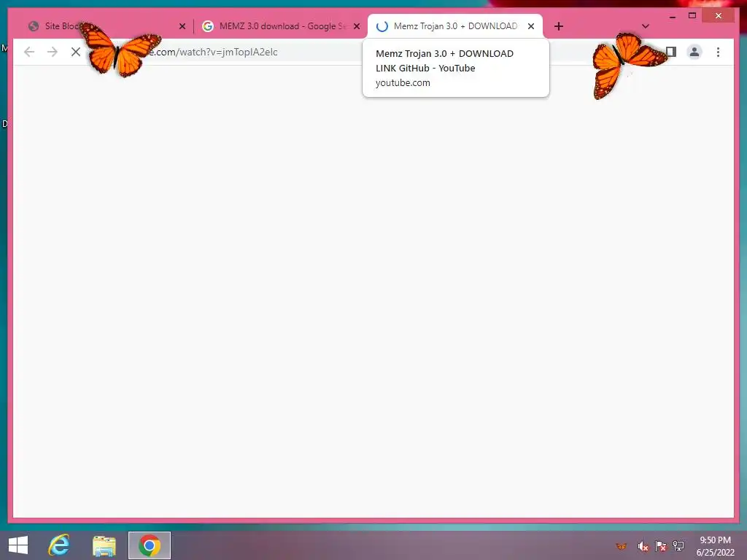The image size is (747, 560).
Task: Close the Chrome window
Action: click(719, 16)
